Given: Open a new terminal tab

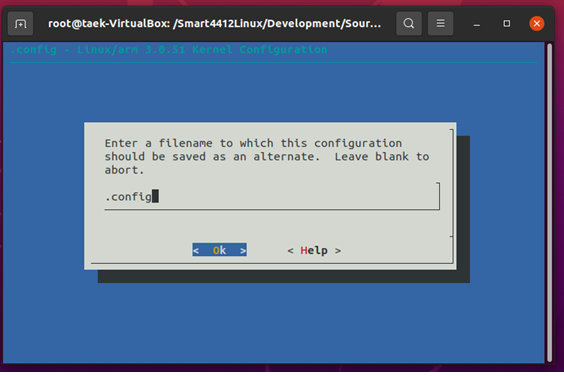Looking at the screenshot, I should [x=21, y=24].
